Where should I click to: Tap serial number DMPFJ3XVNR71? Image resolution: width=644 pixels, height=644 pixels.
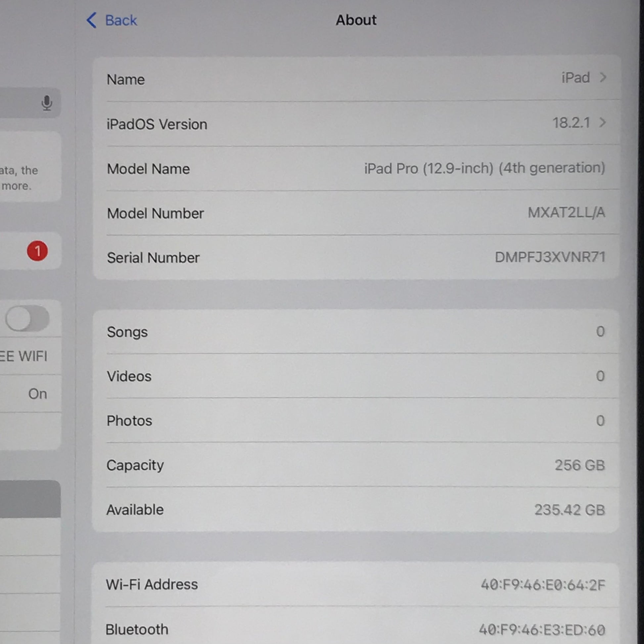pyautogui.click(x=550, y=257)
